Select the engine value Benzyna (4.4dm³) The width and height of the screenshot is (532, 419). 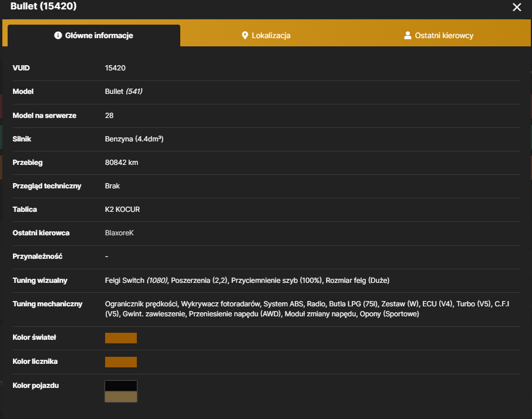[x=134, y=138]
